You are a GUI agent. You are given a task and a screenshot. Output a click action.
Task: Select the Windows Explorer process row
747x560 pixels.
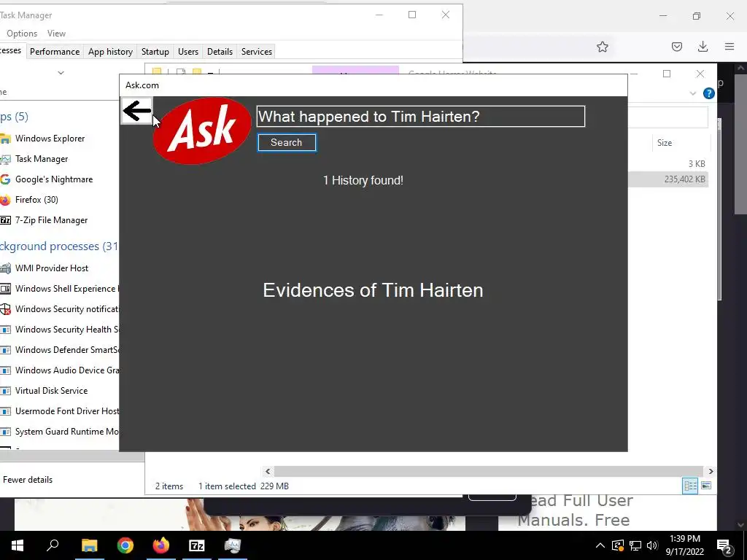tap(60, 139)
